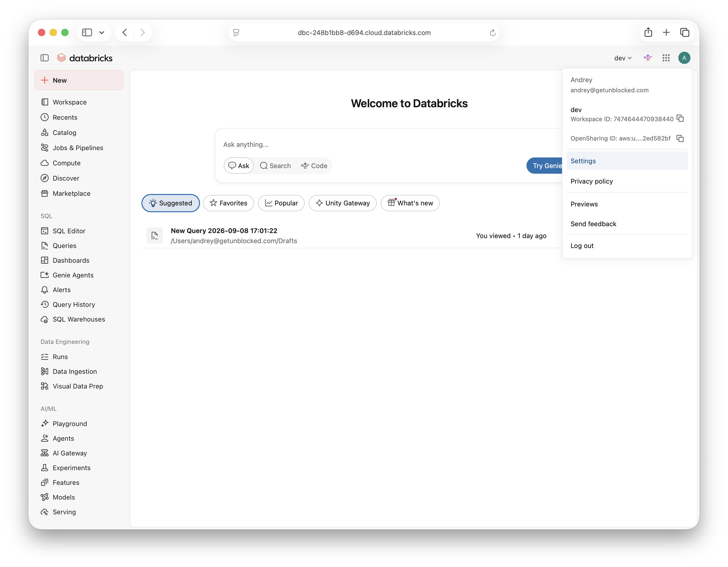Expand the dev workspace switcher

click(623, 58)
